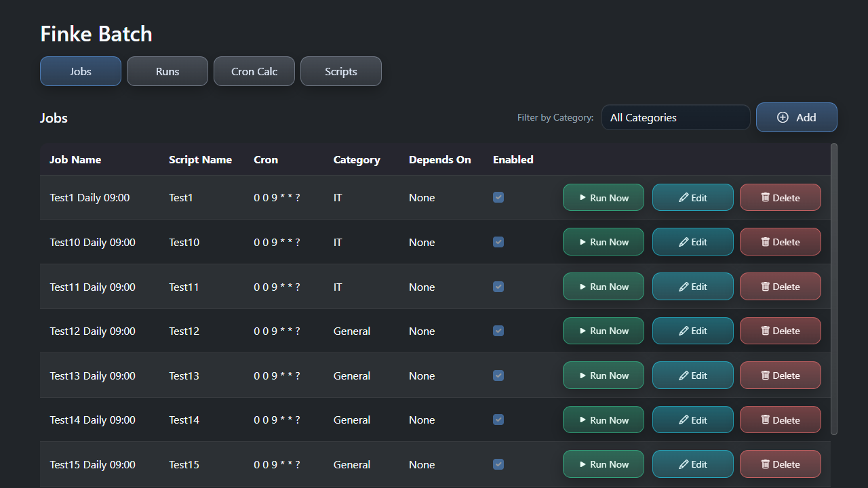Click the play icon for Test1 Daily job
The width and height of the screenshot is (868, 488).
point(583,198)
